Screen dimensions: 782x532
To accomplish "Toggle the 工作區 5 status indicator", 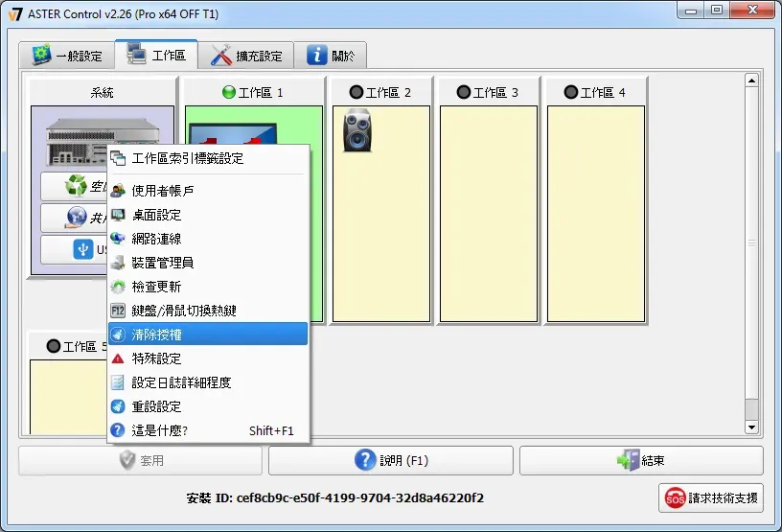I will point(53,346).
